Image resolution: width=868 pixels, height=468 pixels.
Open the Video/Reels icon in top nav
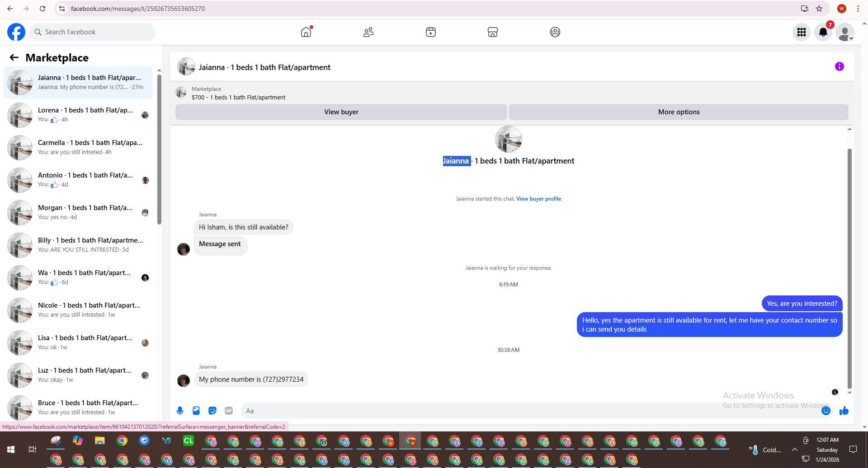tap(431, 32)
